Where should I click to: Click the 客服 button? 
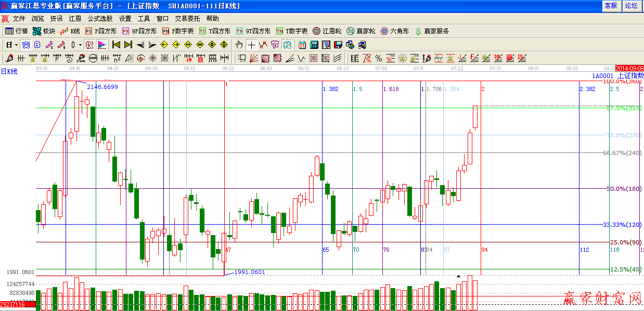(611, 6)
